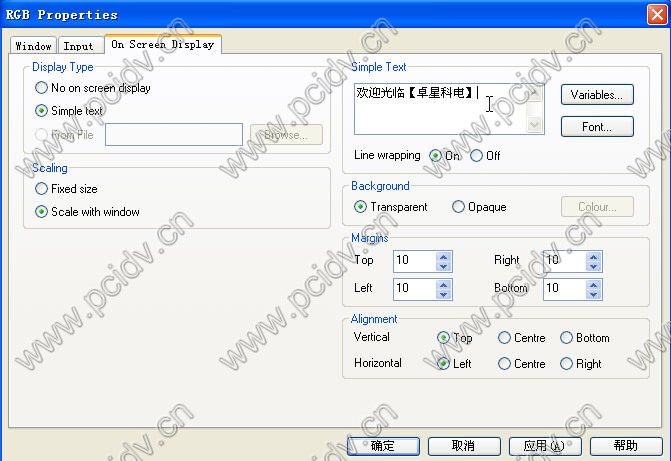Image resolution: width=671 pixels, height=461 pixels.
Task: Open the Input tab
Action: coord(80,46)
